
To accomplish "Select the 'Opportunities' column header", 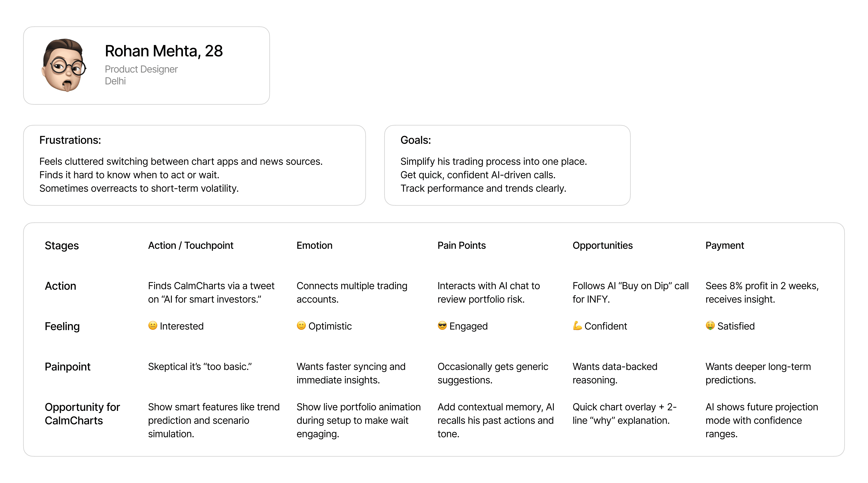I will point(603,245).
